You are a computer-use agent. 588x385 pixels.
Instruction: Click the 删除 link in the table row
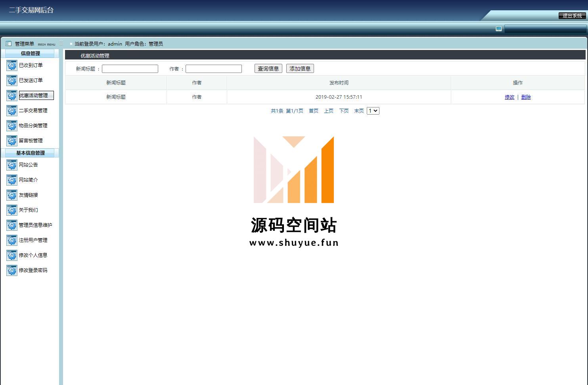tap(526, 97)
